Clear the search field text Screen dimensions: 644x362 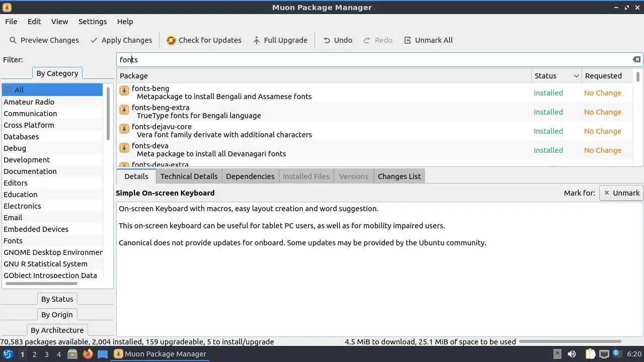(x=636, y=59)
